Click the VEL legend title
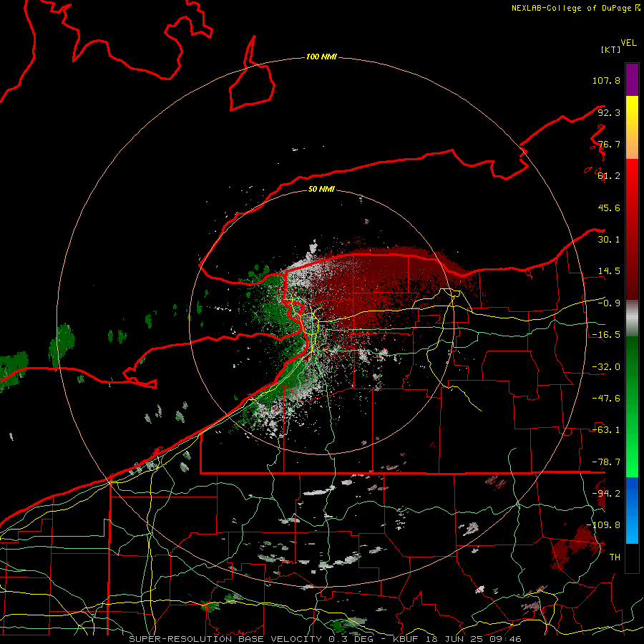644x644 pixels. (628, 43)
